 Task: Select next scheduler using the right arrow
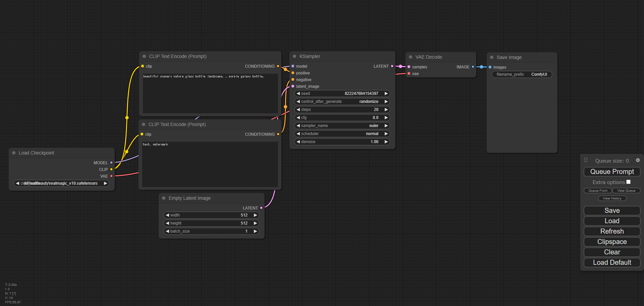point(386,134)
